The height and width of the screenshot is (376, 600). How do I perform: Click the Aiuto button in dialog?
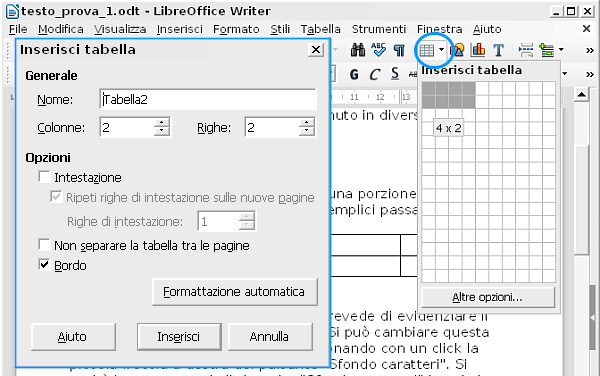(73, 337)
